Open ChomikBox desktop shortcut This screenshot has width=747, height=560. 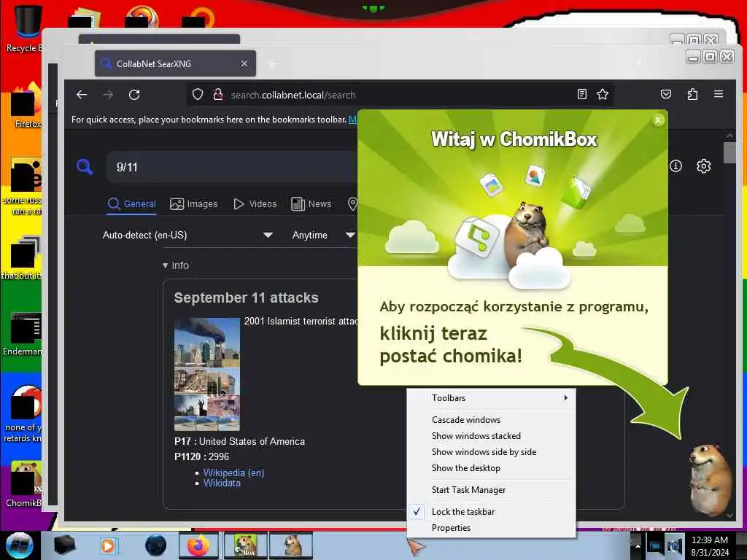coord(24,483)
